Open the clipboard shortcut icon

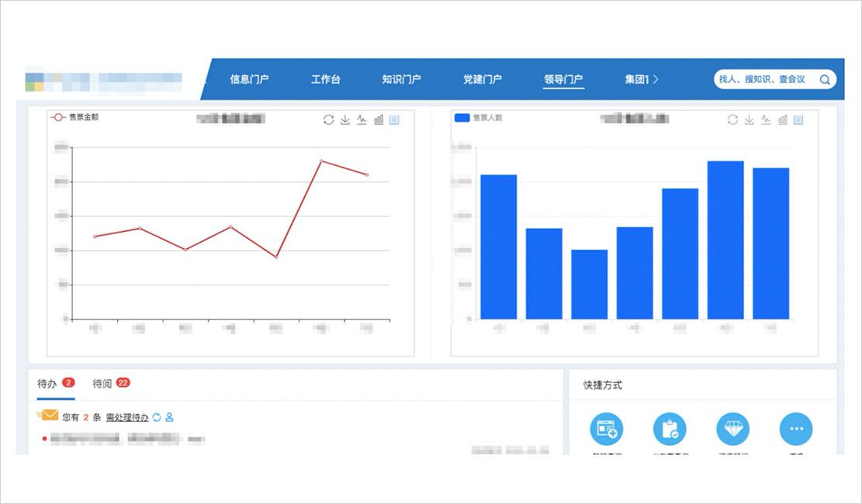click(x=670, y=429)
